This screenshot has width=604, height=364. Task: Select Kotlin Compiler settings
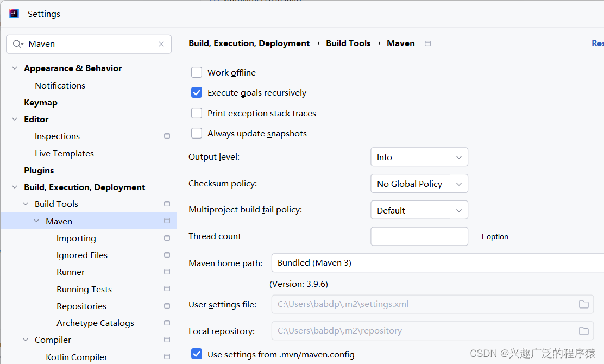[77, 357]
